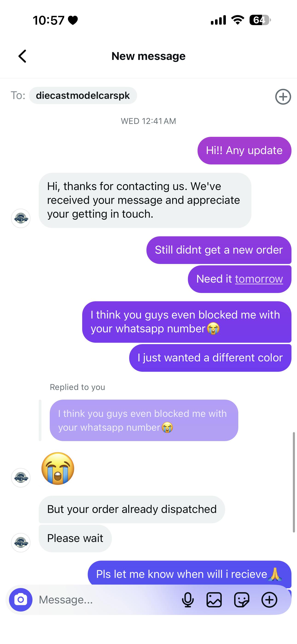Focus the Message... text field
Screen dimensions: 297x644
point(108,600)
